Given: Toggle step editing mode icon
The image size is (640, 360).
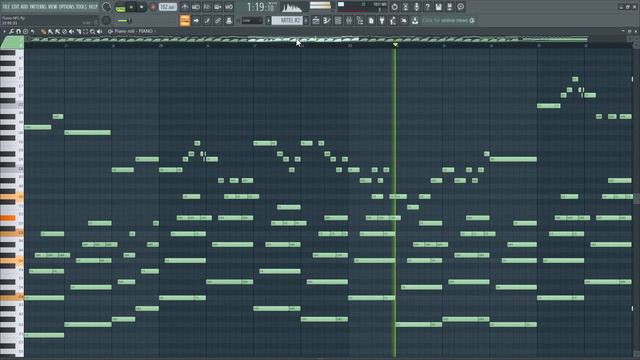Looking at the screenshot, I should coord(207,20).
